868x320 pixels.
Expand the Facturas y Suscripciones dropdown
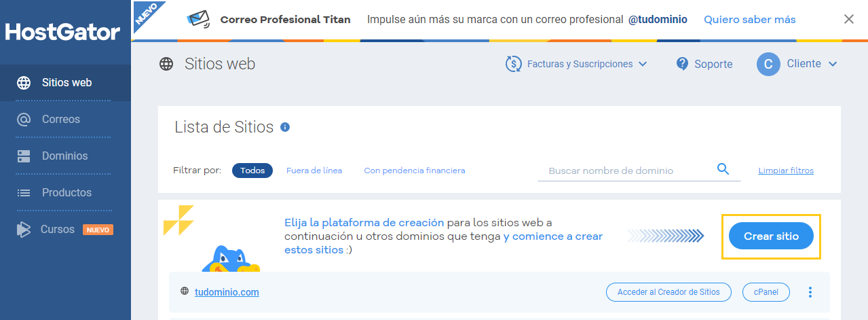click(576, 64)
